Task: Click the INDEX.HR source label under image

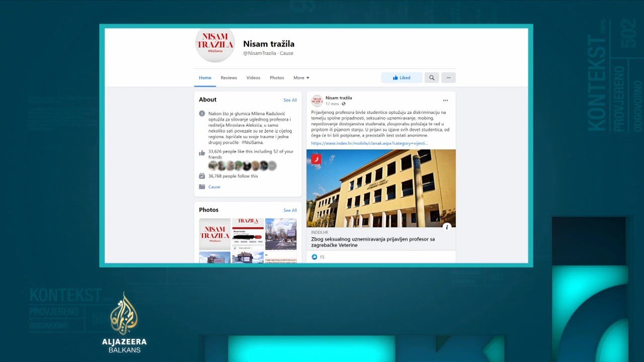Action: (x=319, y=232)
